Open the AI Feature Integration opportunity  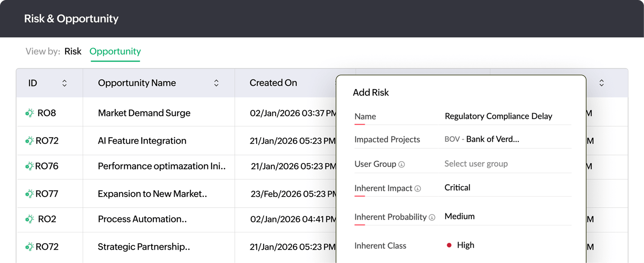click(142, 141)
